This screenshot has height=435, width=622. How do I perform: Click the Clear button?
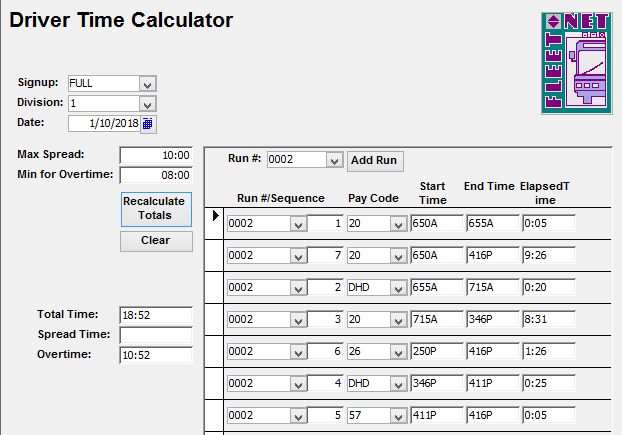point(155,241)
